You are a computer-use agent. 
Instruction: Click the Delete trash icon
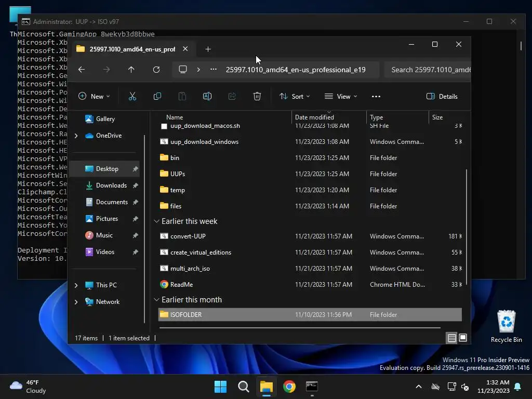click(257, 96)
